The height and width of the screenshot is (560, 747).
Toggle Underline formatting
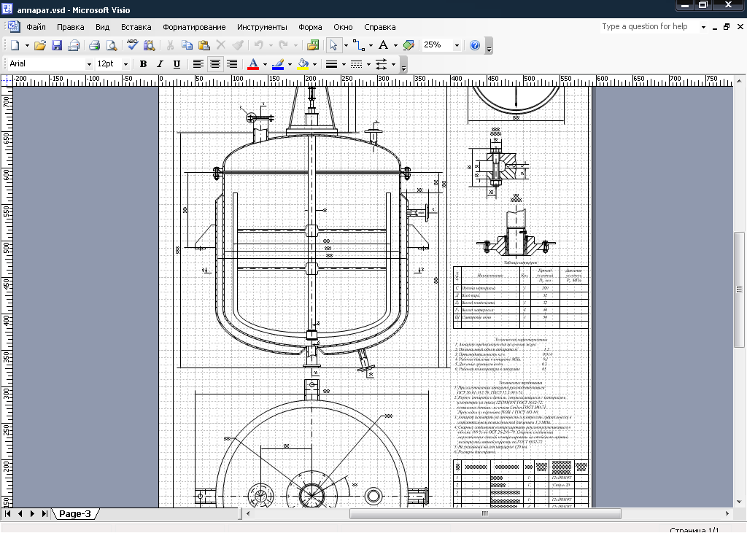[x=177, y=64]
